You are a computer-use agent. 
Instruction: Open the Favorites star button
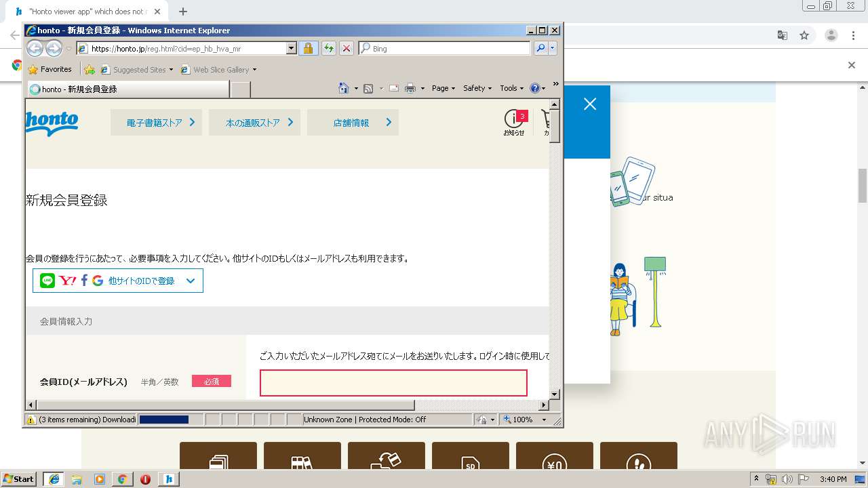point(50,69)
